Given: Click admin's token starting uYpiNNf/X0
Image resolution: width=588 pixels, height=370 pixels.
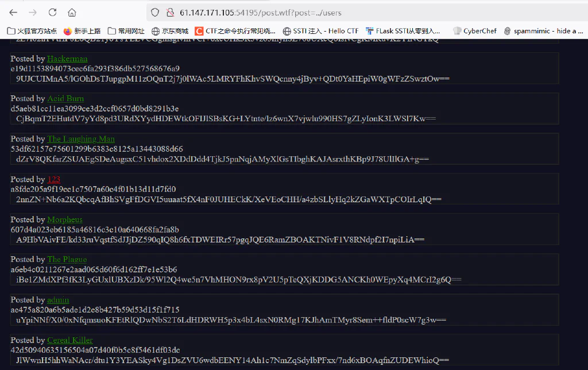Looking at the screenshot, I should (x=231, y=320).
